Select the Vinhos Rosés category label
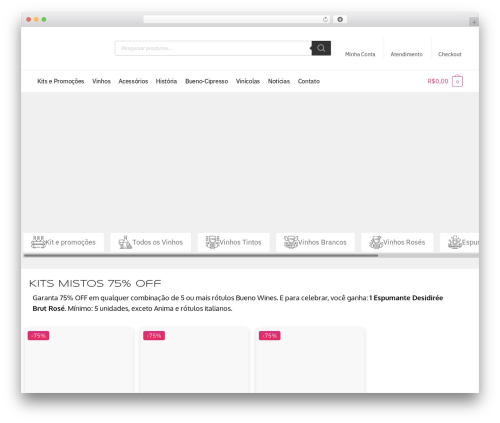Screen dimensions: 500x423 (404, 242)
